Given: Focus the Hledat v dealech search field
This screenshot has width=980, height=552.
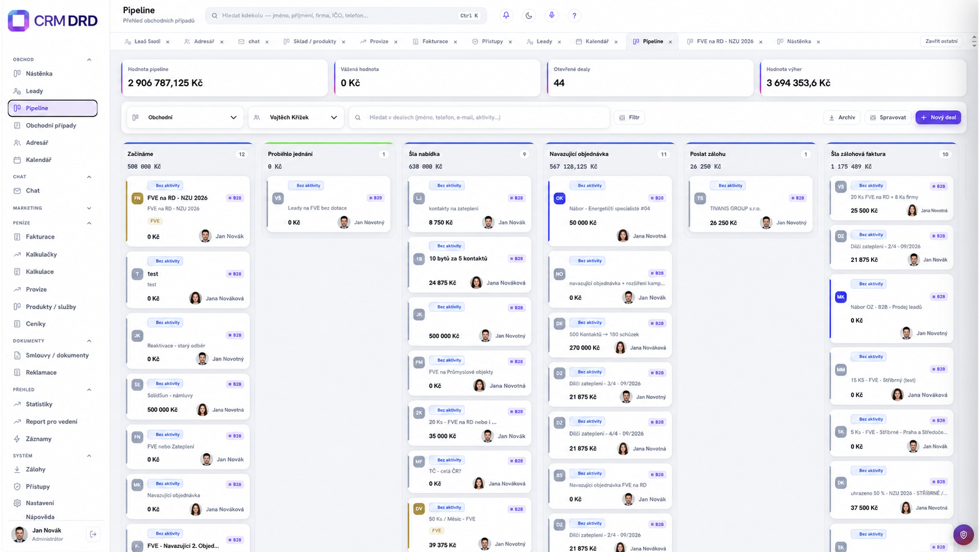Looking at the screenshot, I should coord(479,117).
